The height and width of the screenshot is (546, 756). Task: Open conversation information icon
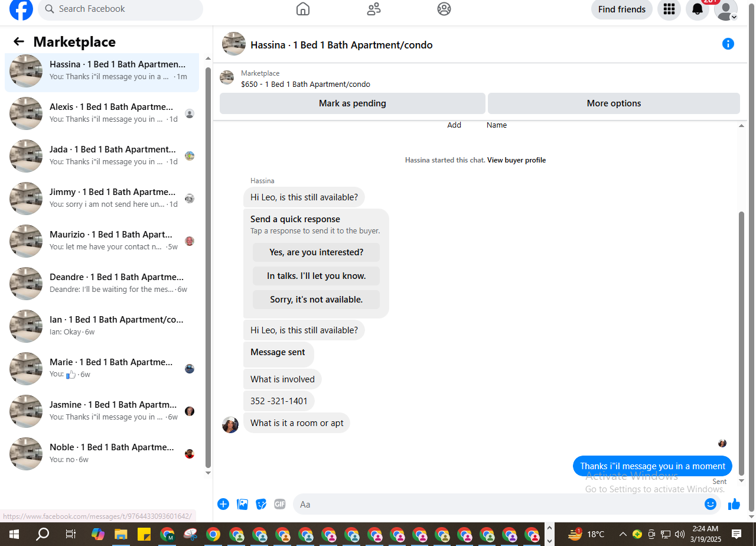click(x=728, y=44)
